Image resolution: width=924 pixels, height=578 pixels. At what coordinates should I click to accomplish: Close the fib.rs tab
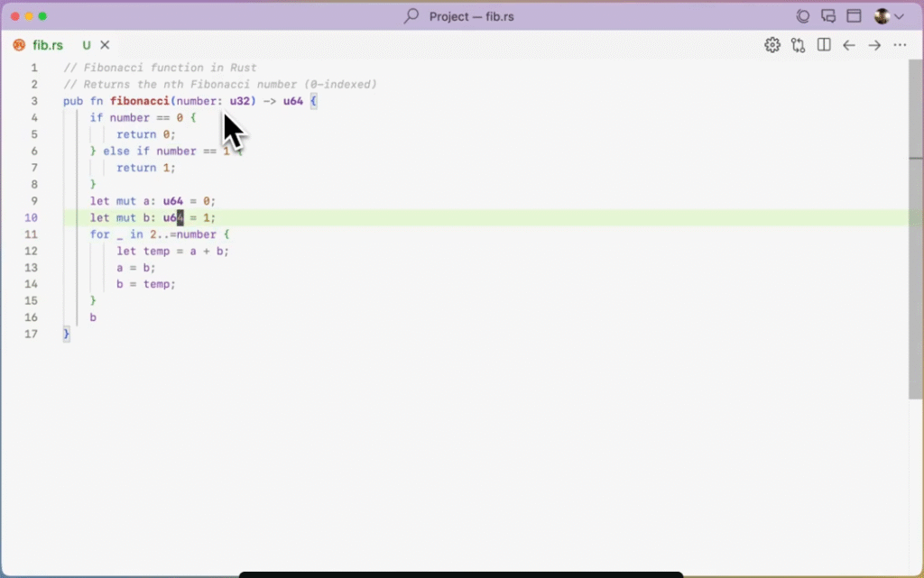click(x=105, y=45)
